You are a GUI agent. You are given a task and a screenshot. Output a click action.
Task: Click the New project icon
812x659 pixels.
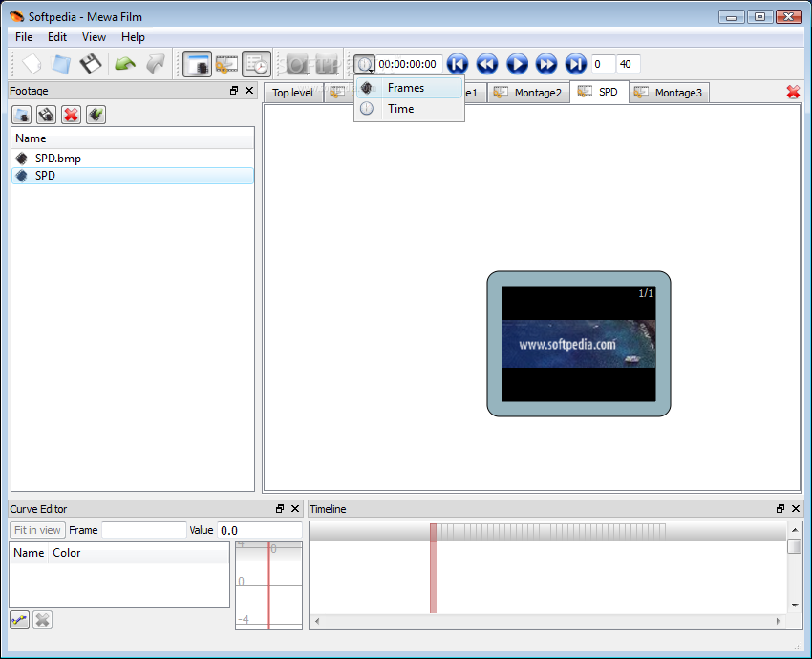pyautogui.click(x=32, y=64)
